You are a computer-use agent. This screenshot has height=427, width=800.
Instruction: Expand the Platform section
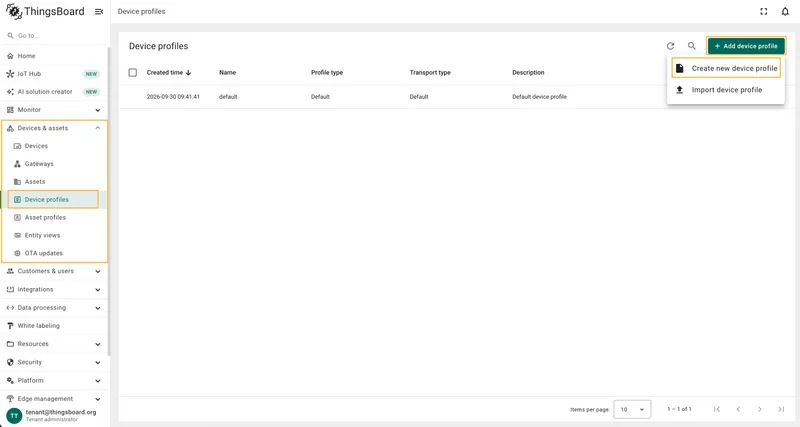point(55,381)
